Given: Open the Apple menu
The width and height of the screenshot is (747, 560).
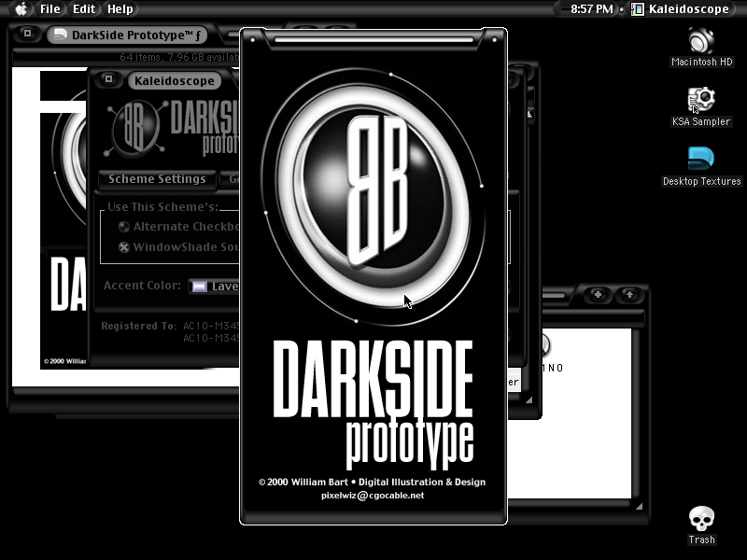Looking at the screenshot, I should pos(21,8).
